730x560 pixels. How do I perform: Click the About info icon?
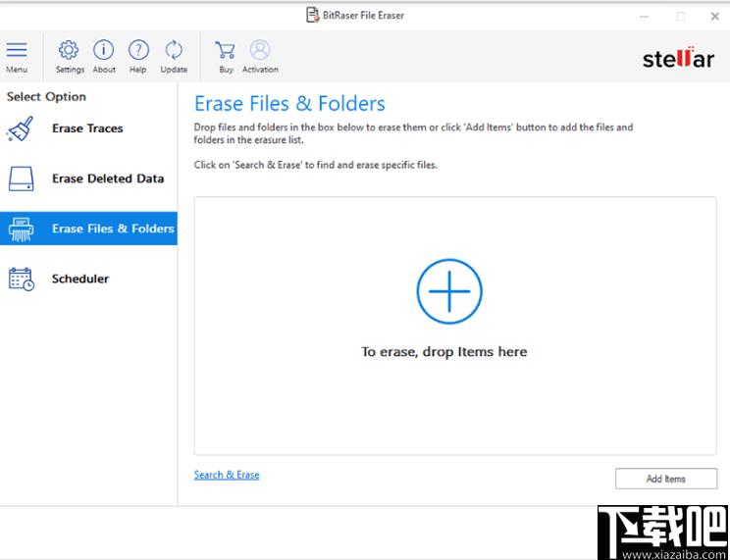[x=103, y=50]
